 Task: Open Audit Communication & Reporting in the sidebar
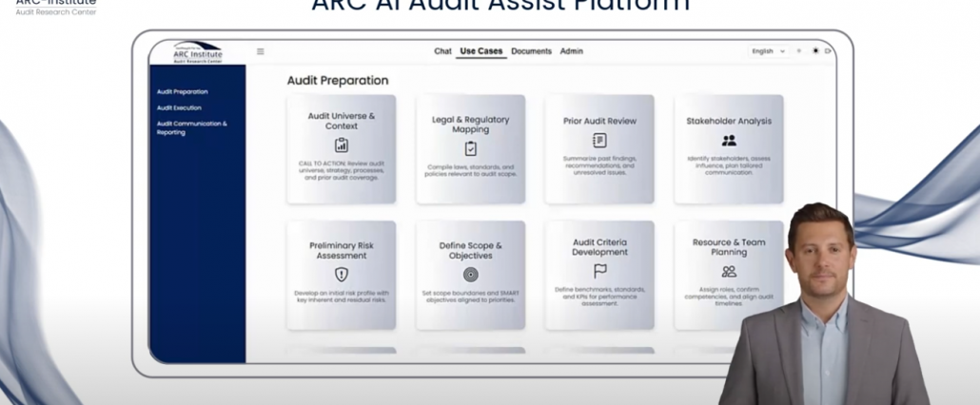[x=191, y=127]
